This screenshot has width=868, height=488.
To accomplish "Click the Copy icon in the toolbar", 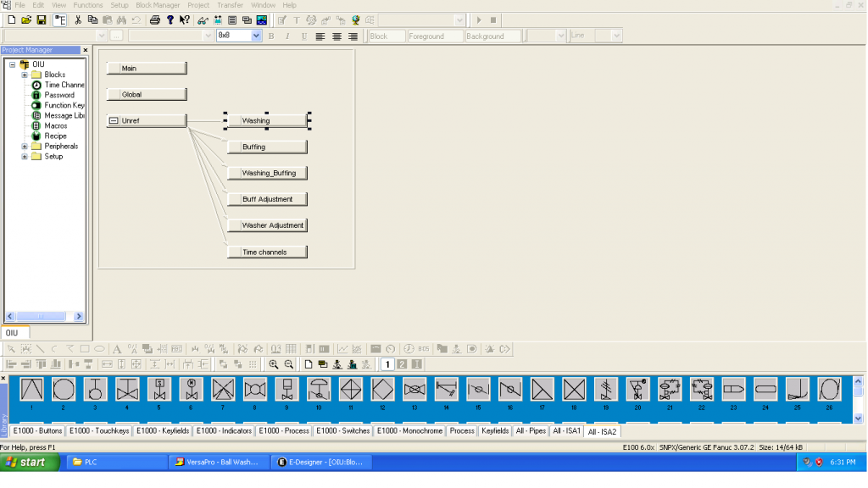I will click(x=92, y=20).
